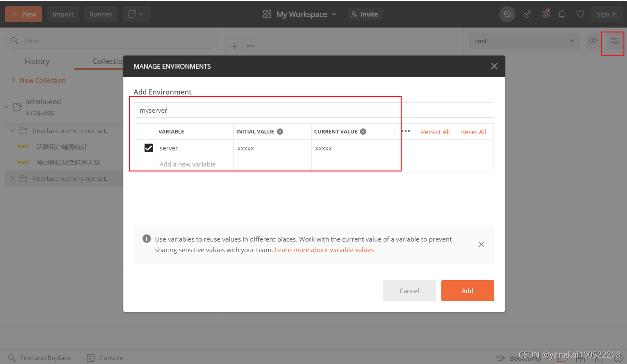This screenshot has height=364, width=627.
Task: Open the Console
Action: click(105, 358)
